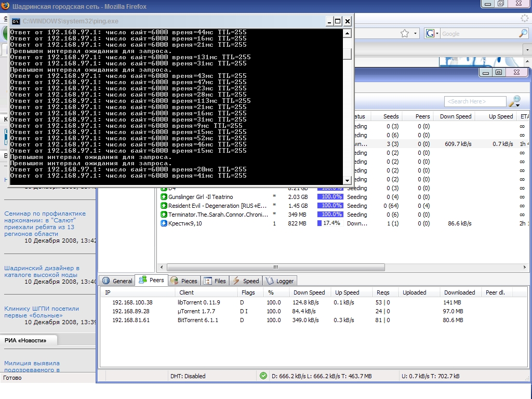Click right arrow of torrent list horizontal scrollbar
532x399 pixels.
(525, 267)
